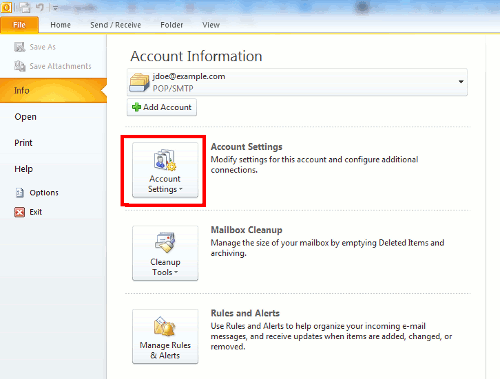Click the Options page icon
Image resolution: width=500 pixels, height=379 pixels.
tap(20, 193)
